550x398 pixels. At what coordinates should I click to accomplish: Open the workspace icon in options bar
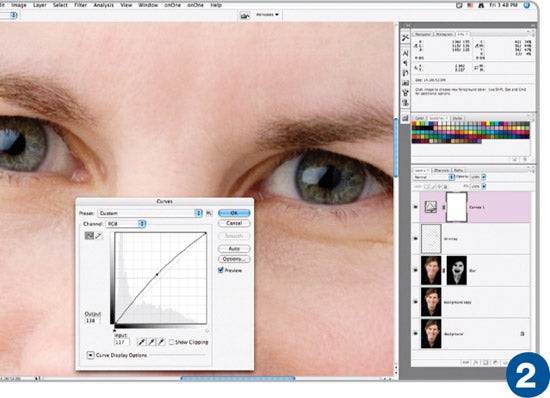click(x=245, y=15)
